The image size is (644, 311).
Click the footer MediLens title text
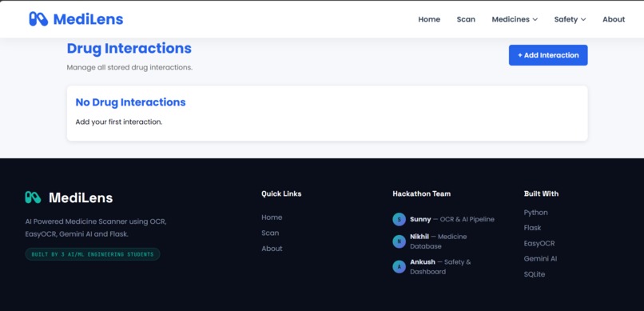point(81,197)
